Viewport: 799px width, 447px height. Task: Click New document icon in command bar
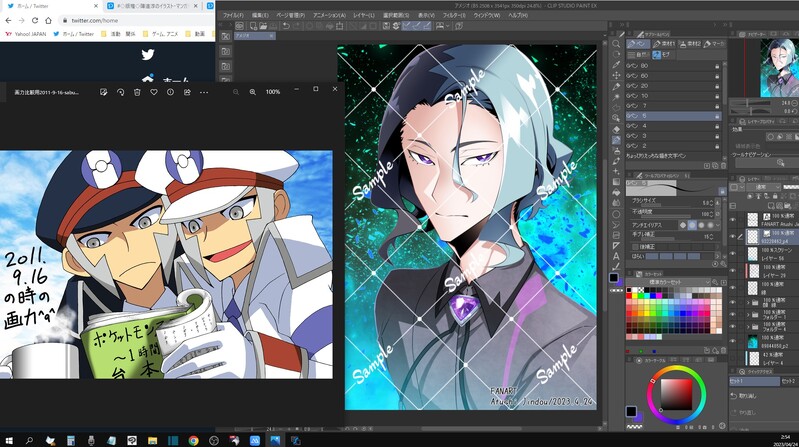pyautogui.click(x=253, y=26)
